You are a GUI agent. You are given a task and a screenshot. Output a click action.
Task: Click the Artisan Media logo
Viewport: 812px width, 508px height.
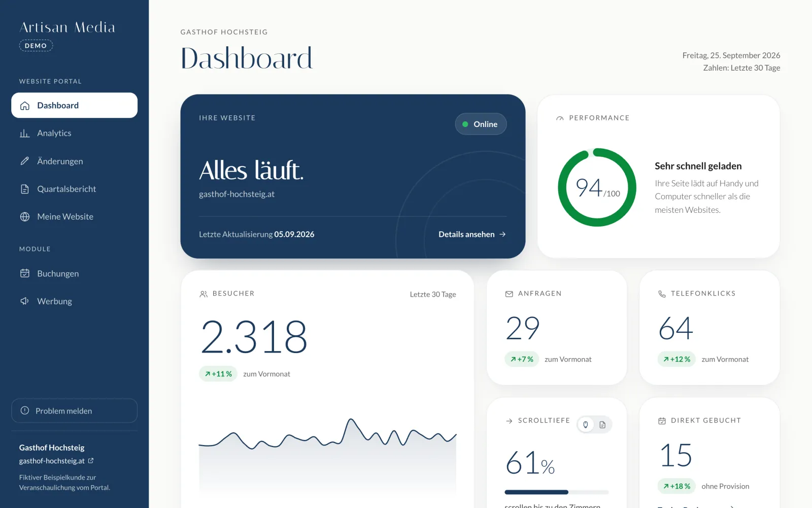(x=67, y=27)
